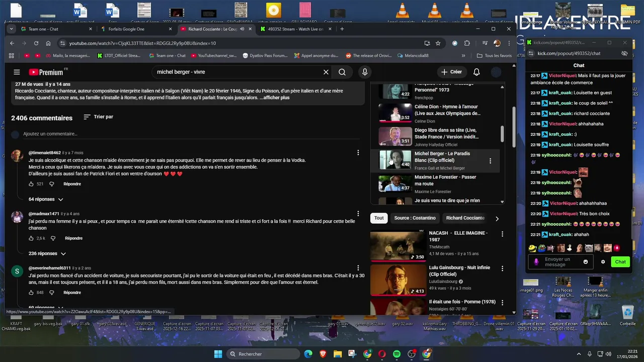
Task: Open Spotify from the taskbar
Action: point(396,354)
